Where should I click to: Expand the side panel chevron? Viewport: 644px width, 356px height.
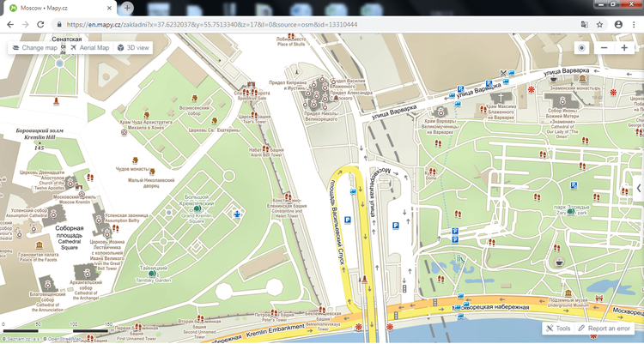[x=639, y=188]
